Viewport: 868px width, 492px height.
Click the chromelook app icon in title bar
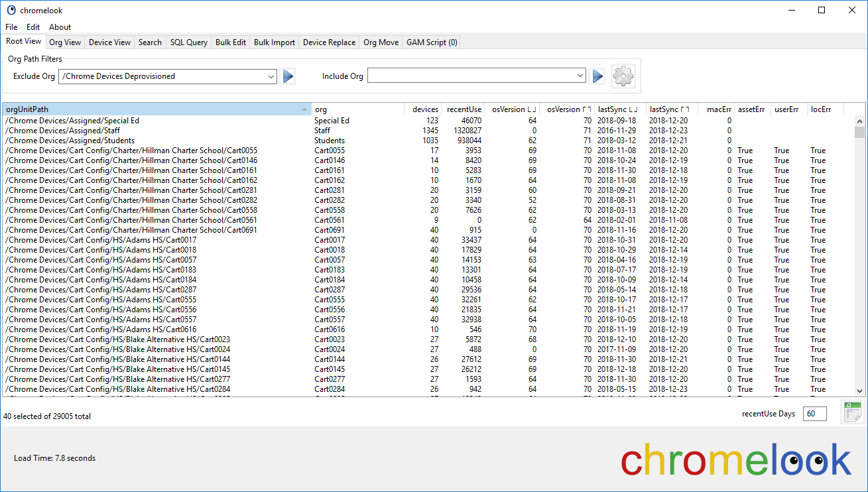coord(11,10)
